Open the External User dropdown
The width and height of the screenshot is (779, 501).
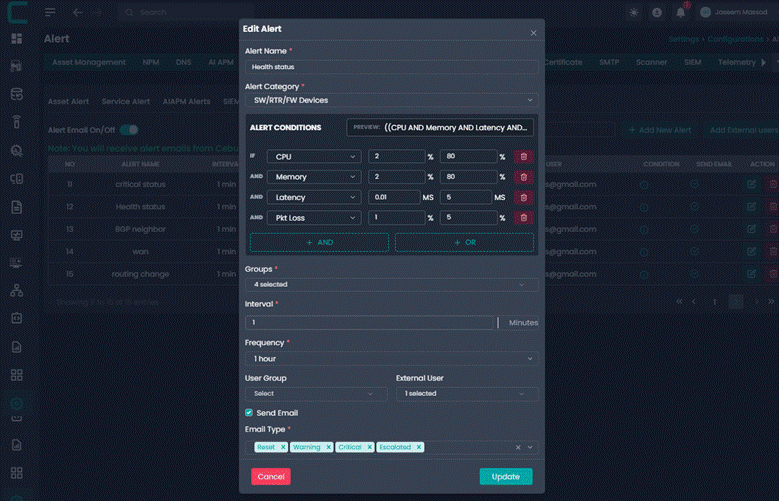(x=467, y=394)
